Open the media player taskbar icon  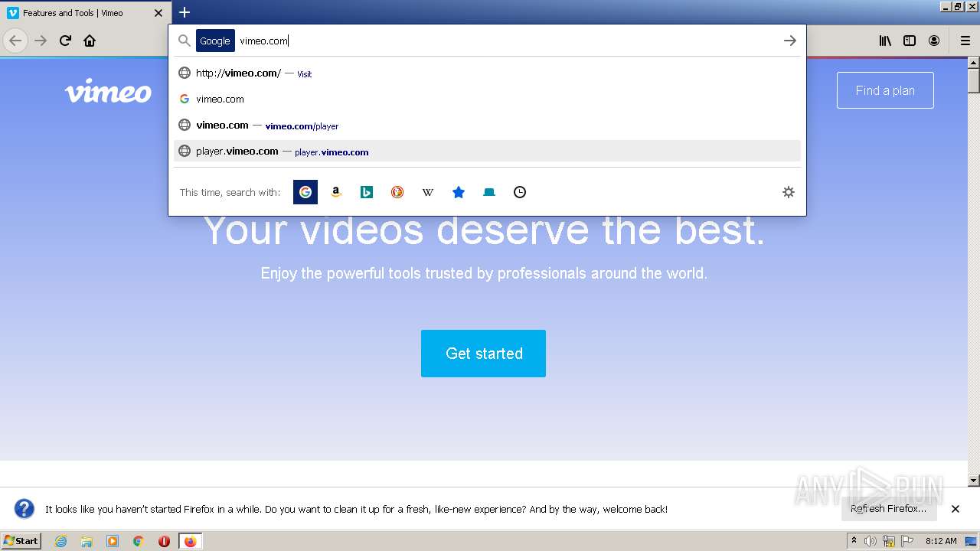point(113,541)
